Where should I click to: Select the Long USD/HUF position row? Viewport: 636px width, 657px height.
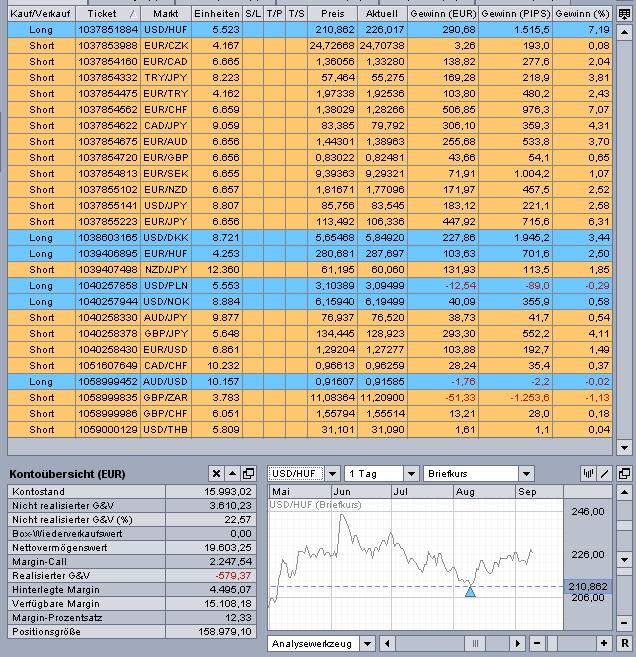click(310, 30)
